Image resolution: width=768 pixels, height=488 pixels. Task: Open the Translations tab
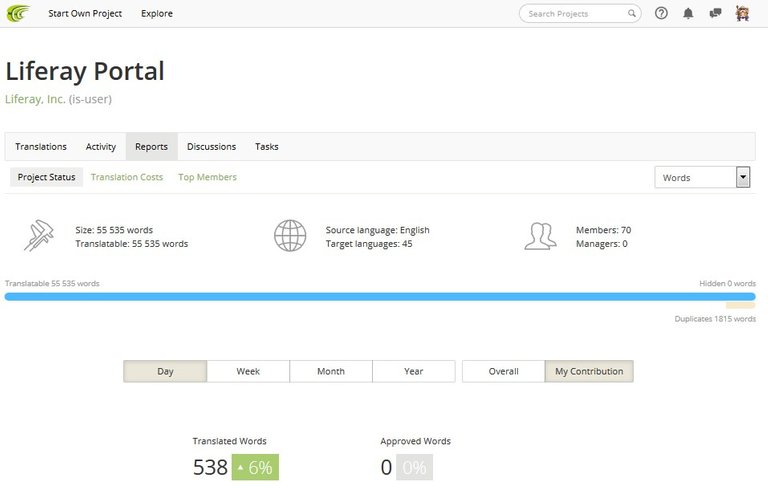tap(41, 146)
